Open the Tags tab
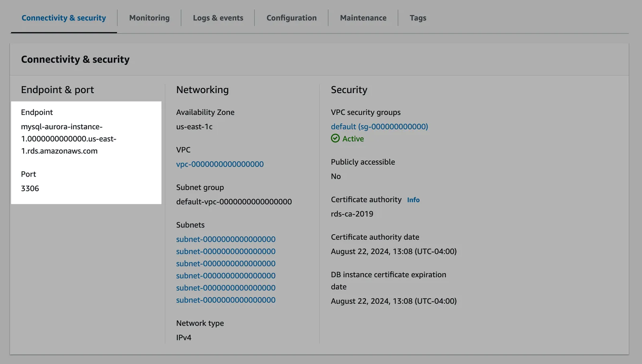This screenshot has width=642, height=364. point(418,18)
